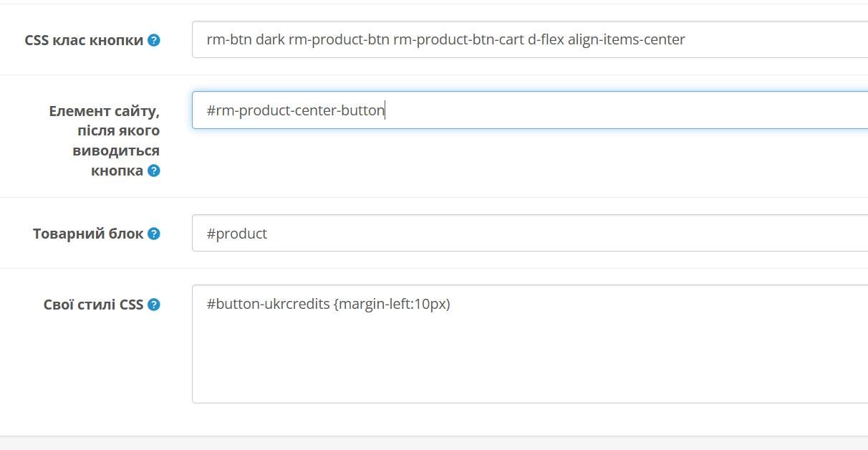
Task: Open help tooltip beside "CSS клас кнопки"
Action: point(153,40)
